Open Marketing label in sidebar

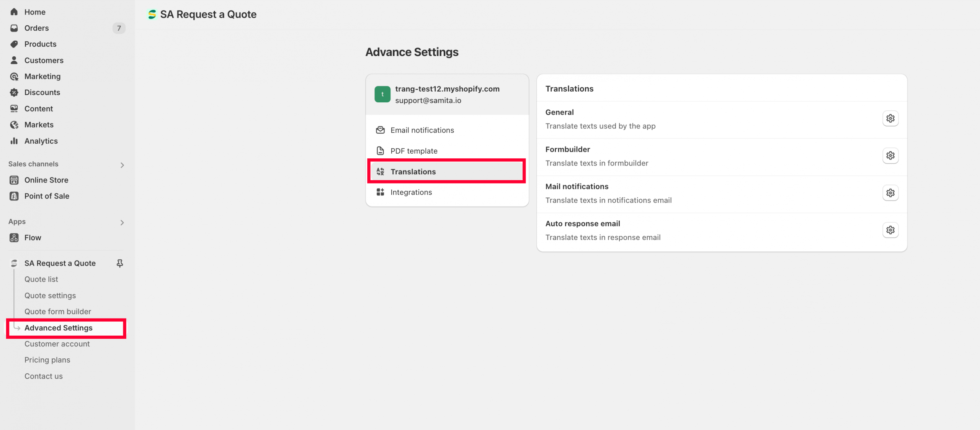click(x=42, y=76)
